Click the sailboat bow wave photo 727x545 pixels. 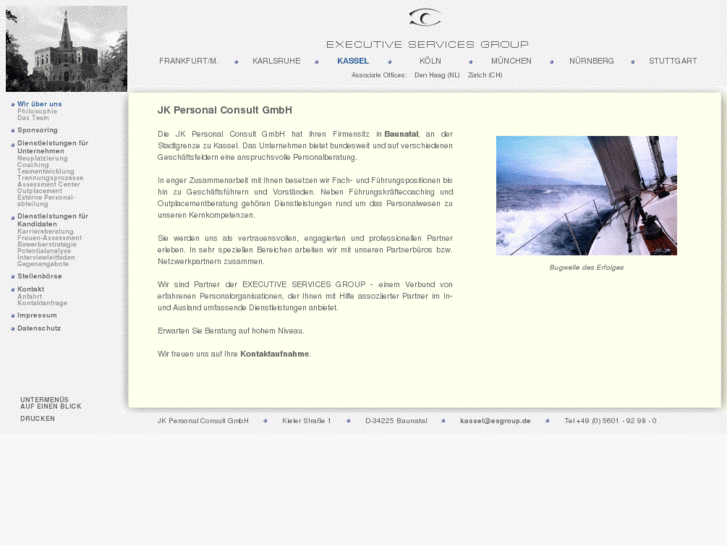tap(587, 196)
